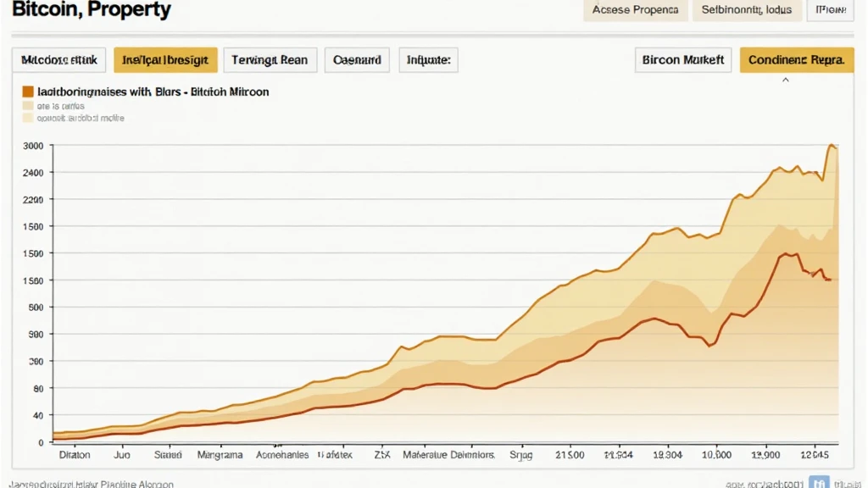Select the Selbinonnitg lodus button
868x488 pixels.
point(747,10)
